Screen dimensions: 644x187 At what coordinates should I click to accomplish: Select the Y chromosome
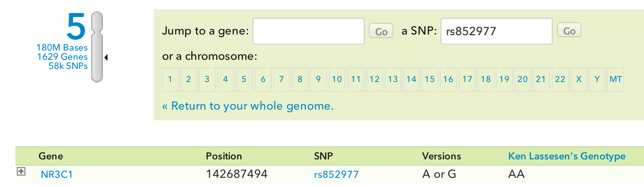point(597,79)
